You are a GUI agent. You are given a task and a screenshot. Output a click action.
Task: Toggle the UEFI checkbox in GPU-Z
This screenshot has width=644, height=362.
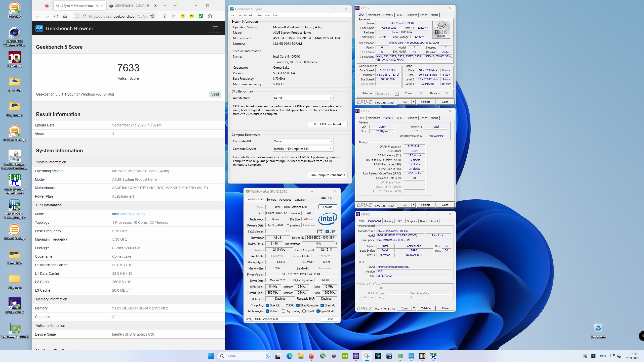[327, 232]
